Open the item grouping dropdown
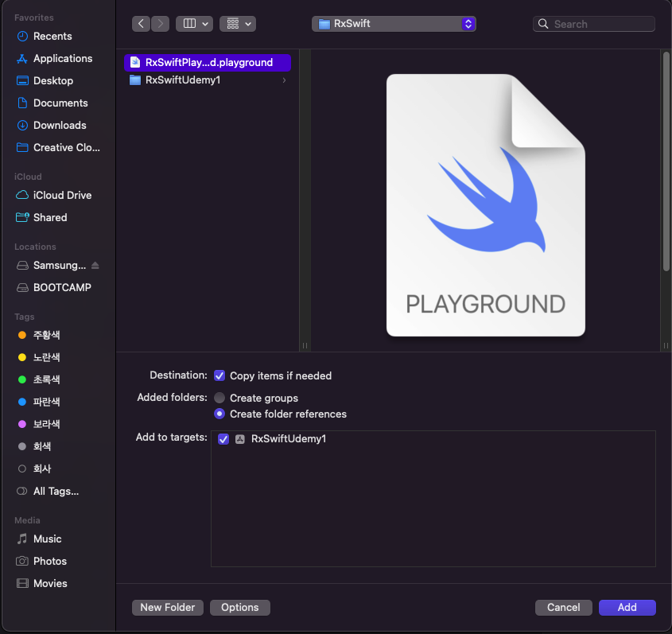672x634 pixels. tap(238, 24)
